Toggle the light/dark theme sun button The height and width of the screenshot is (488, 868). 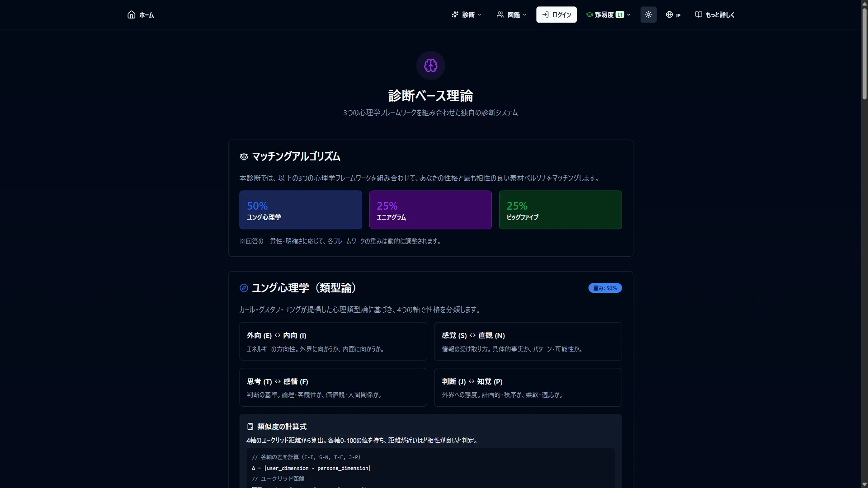(x=648, y=14)
